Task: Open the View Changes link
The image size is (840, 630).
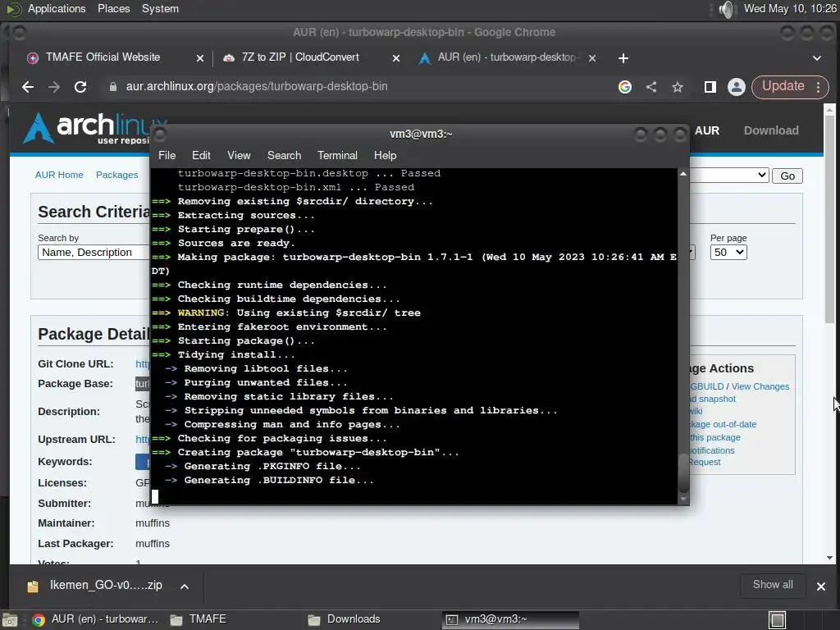Action: coord(760,387)
